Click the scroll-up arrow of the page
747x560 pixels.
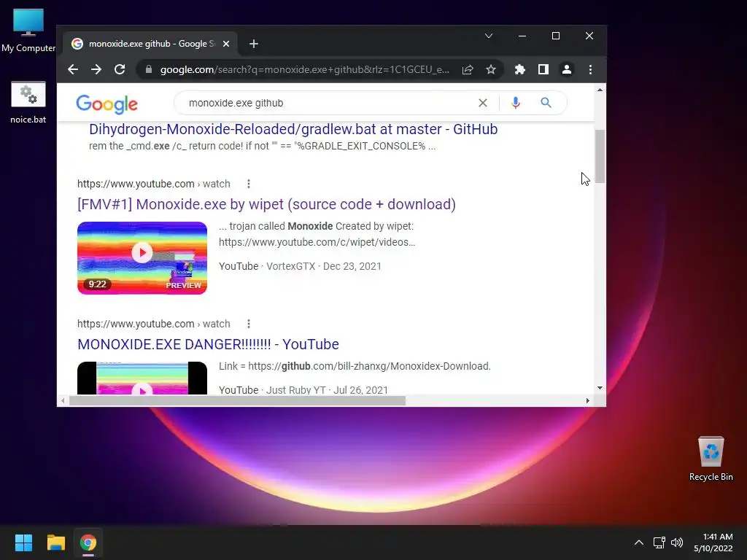600,90
